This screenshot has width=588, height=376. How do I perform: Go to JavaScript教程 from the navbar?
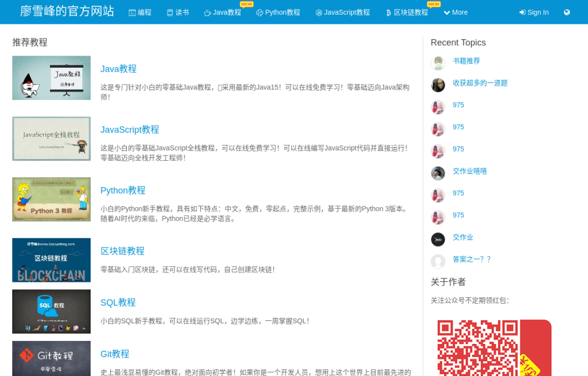tap(343, 12)
